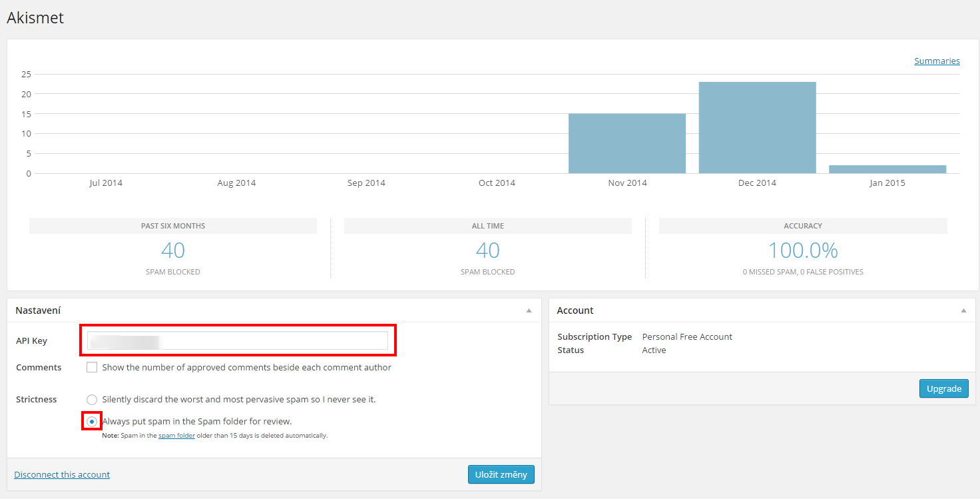Click the 0 missed spam, 0 false positives text

click(x=803, y=272)
